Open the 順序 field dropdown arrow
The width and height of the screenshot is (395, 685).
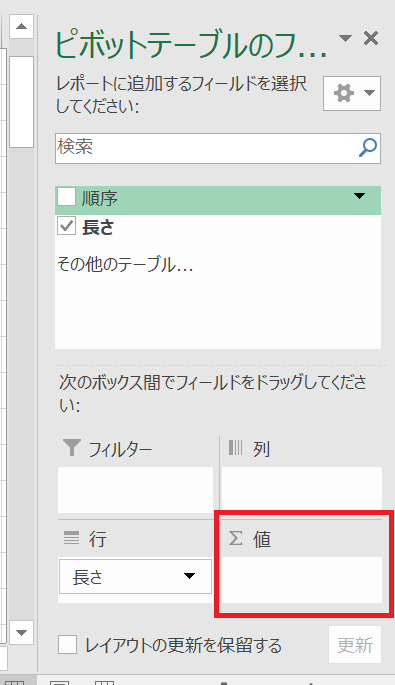tap(359, 196)
